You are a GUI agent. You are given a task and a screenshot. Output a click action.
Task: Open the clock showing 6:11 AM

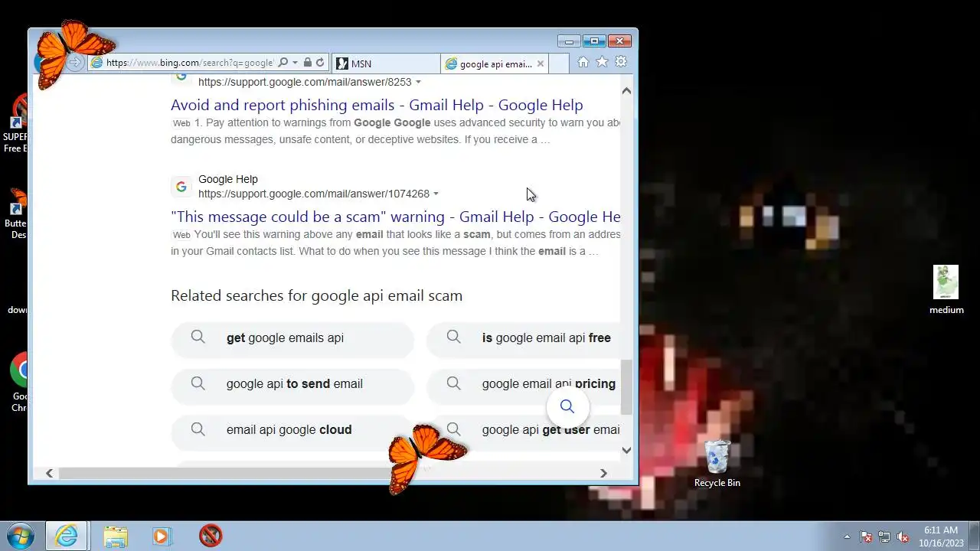pyautogui.click(x=941, y=536)
